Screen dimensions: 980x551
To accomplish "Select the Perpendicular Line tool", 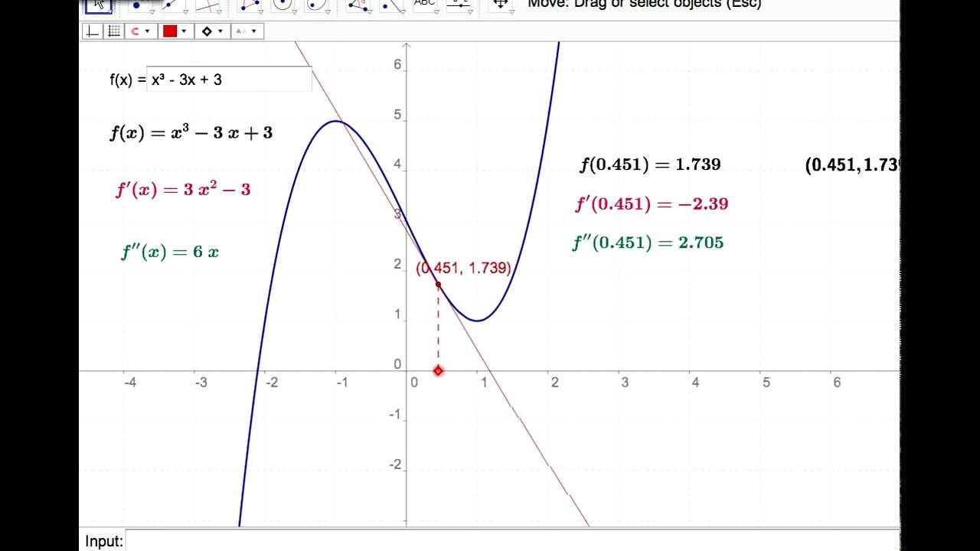I will (208, 5).
